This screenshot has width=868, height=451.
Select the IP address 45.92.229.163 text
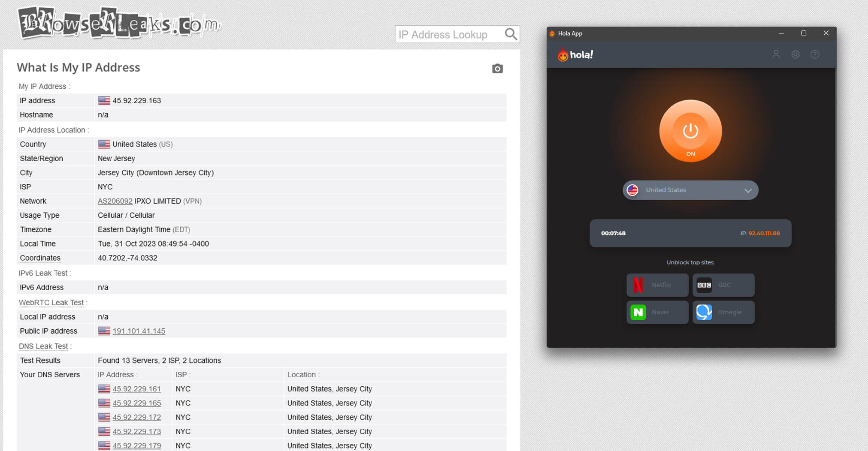pos(136,100)
